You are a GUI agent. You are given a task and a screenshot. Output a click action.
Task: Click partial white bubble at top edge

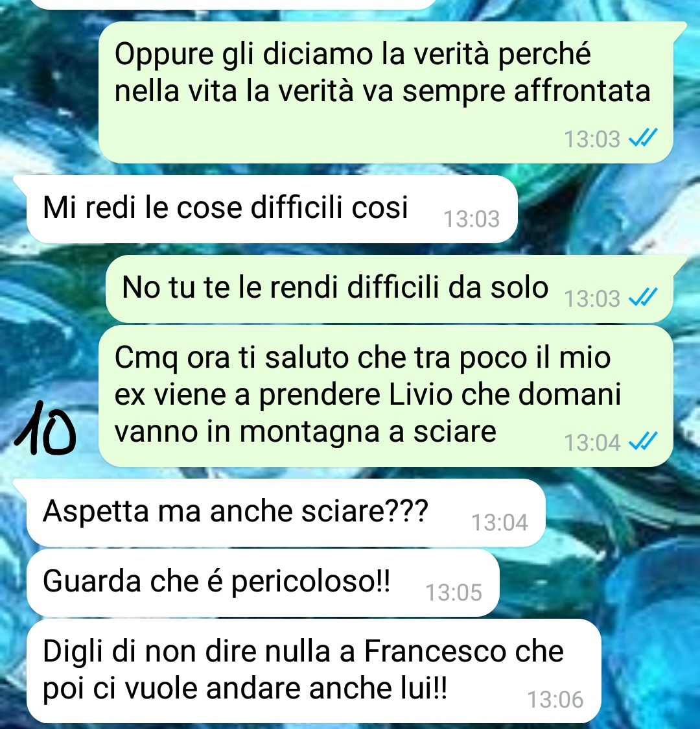coord(235,5)
